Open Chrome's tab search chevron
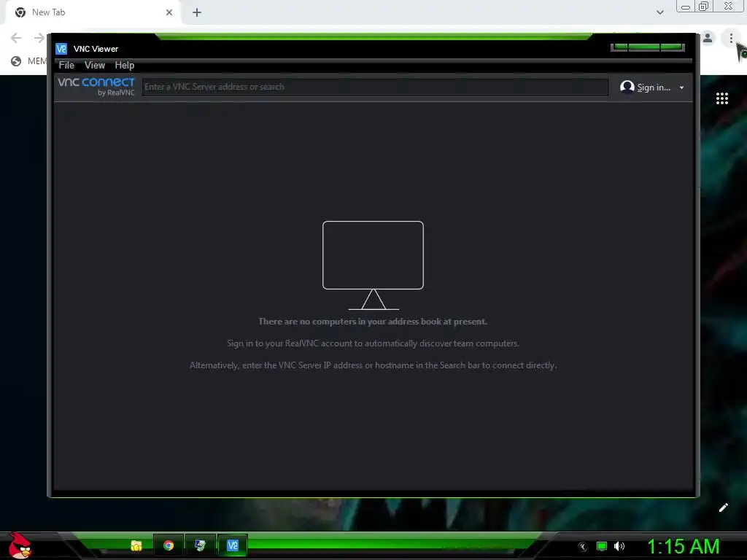747x560 pixels. coord(659,12)
